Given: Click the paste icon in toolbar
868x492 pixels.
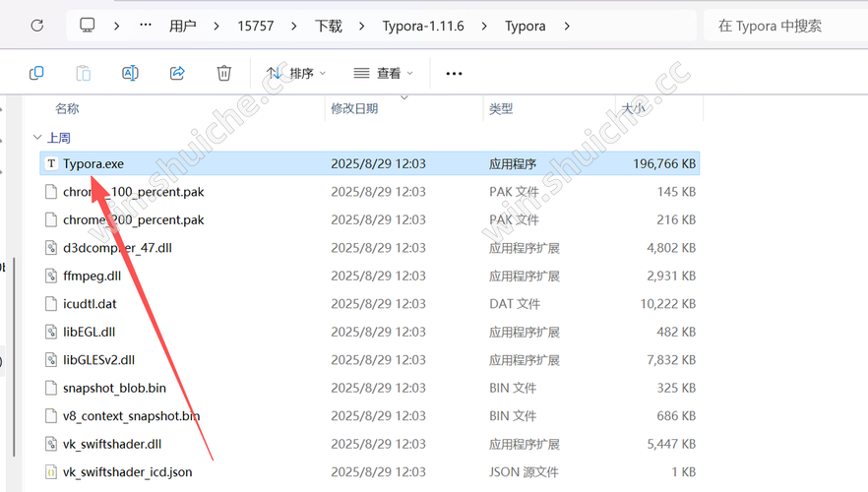Looking at the screenshot, I should pyautogui.click(x=83, y=73).
